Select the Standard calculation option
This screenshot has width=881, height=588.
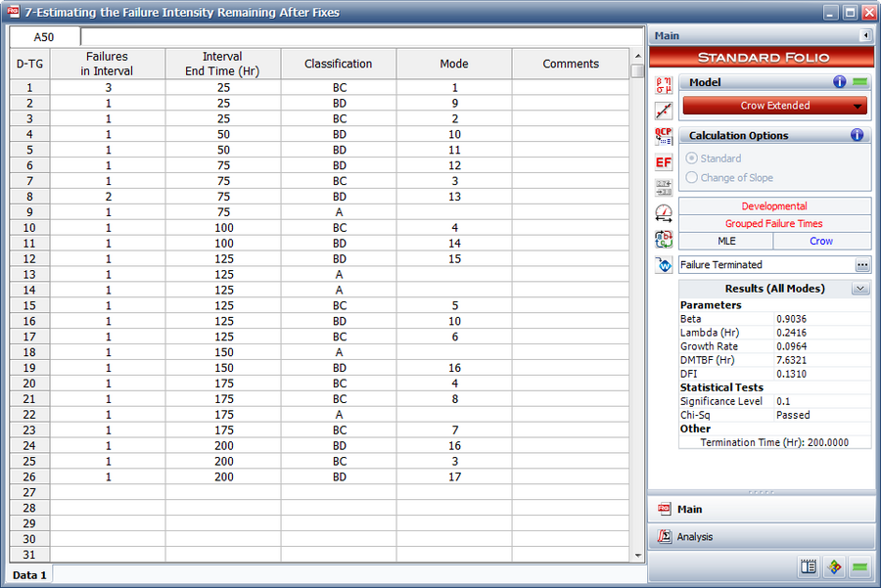693,158
